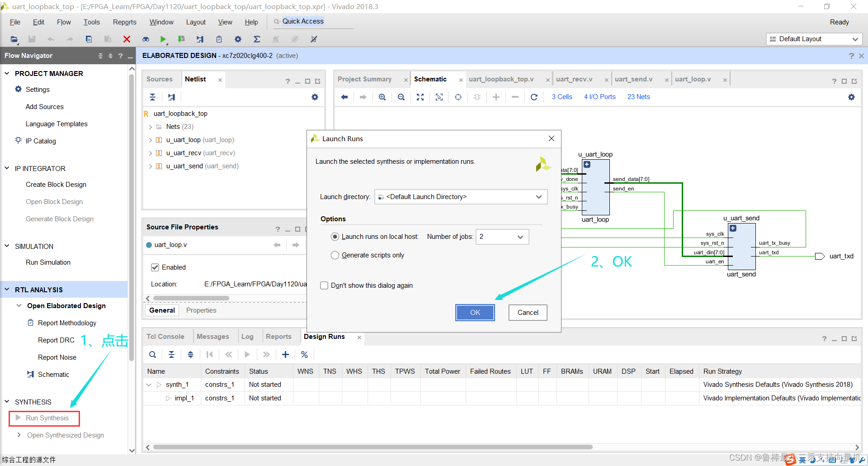Screen dimensions: 868x466
Task: Click Cancel in Launch Runs dialog
Action: point(528,313)
